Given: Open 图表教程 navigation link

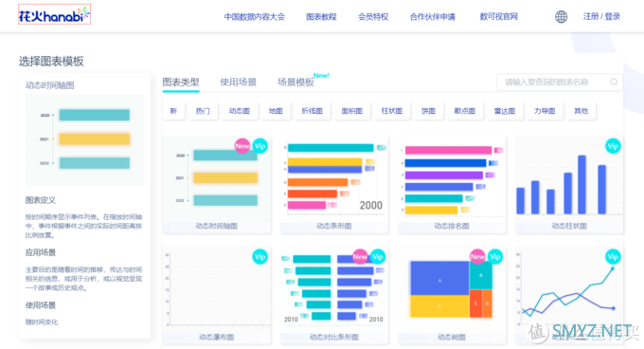Looking at the screenshot, I should click(x=321, y=17).
